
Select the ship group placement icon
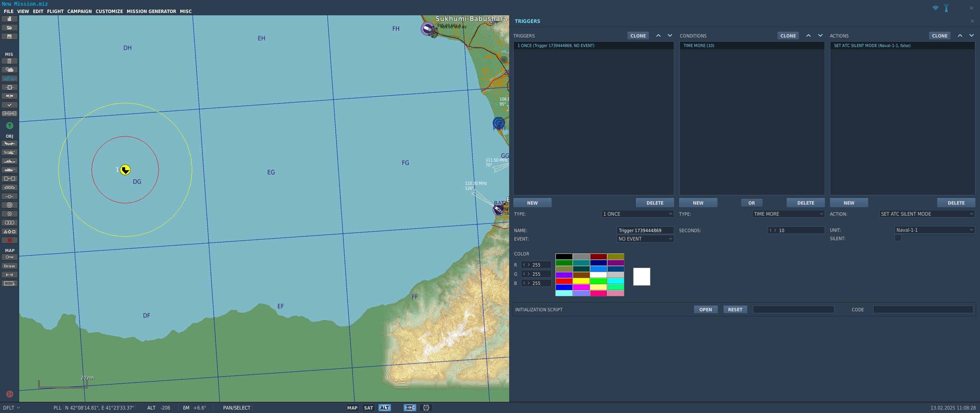click(x=9, y=161)
